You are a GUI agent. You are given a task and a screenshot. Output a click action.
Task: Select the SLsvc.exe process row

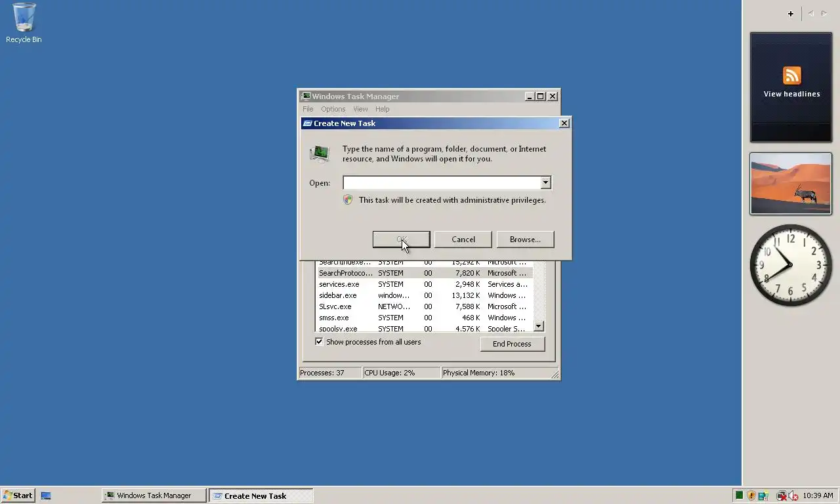point(425,306)
